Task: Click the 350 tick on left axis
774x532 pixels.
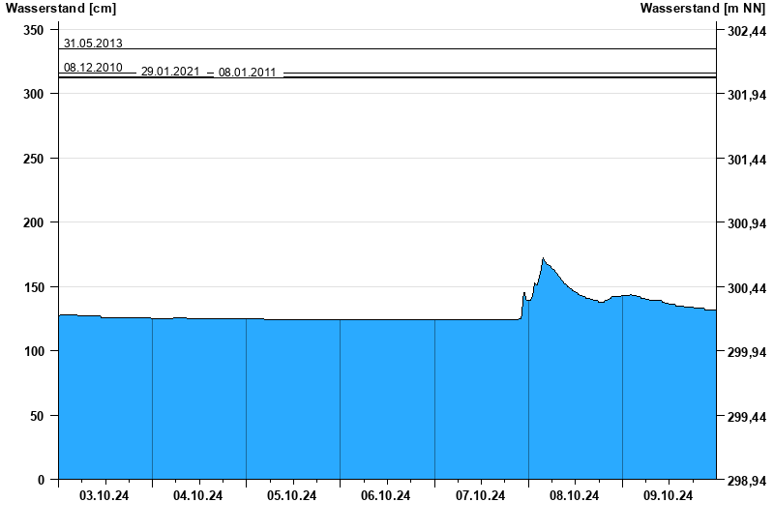Action: tap(34, 31)
